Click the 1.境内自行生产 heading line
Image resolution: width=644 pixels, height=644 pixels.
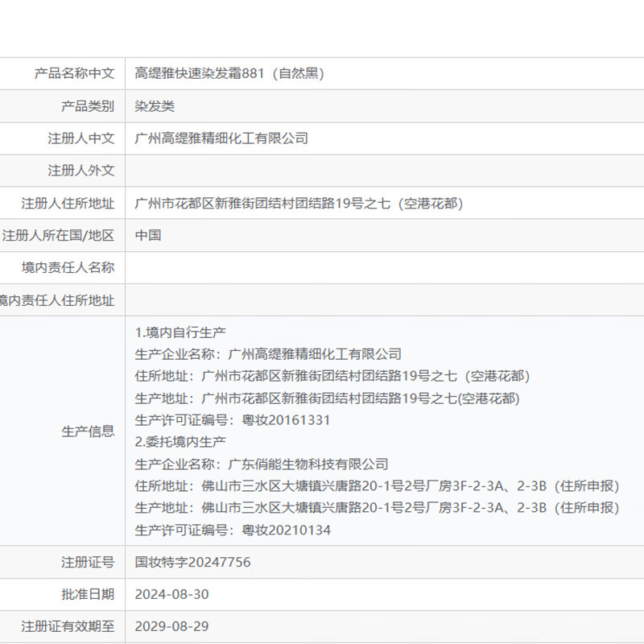(180, 332)
